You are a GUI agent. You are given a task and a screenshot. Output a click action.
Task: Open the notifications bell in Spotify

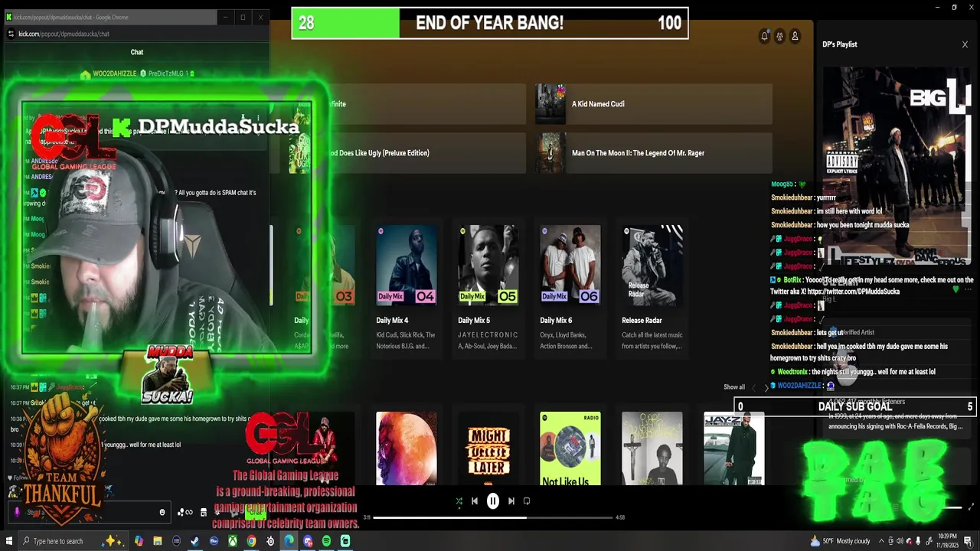764,36
